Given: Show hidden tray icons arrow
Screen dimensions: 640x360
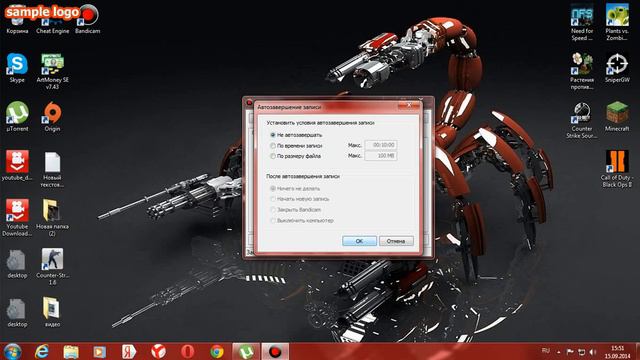Looking at the screenshot, I should tap(558, 352).
